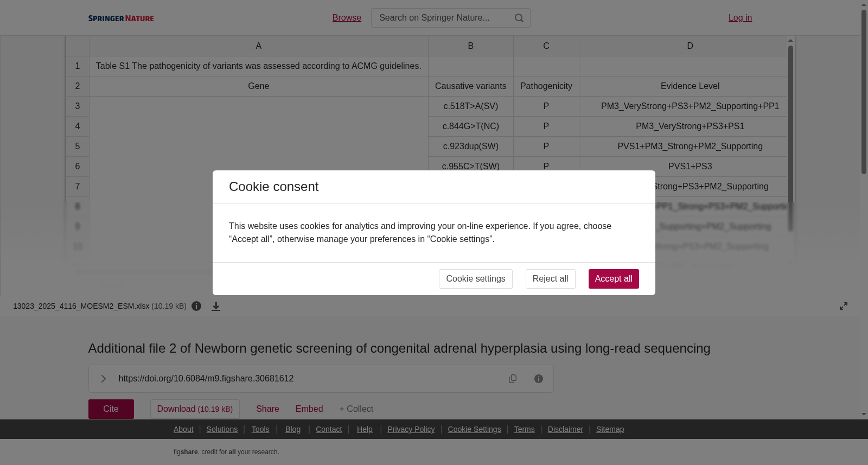
Task: Open the Privacy Policy footer link
Action: [x=411, y=429]
